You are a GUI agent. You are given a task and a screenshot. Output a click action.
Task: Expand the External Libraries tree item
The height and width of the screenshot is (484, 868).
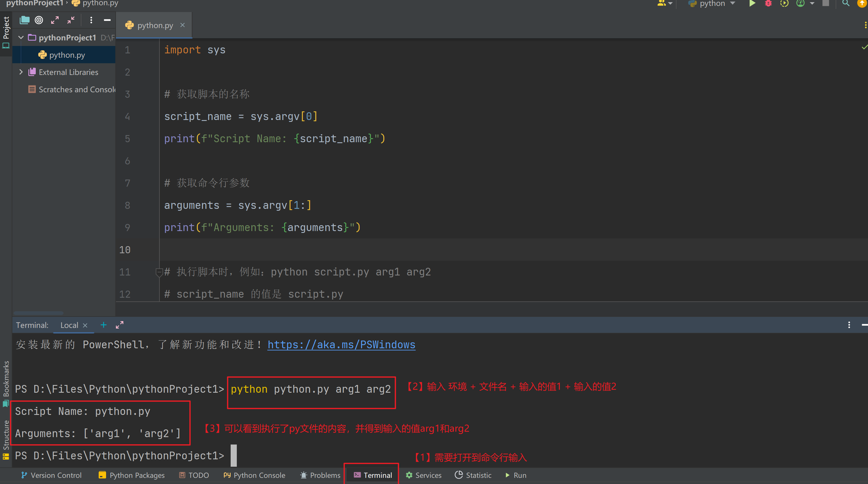pos(21,72)
